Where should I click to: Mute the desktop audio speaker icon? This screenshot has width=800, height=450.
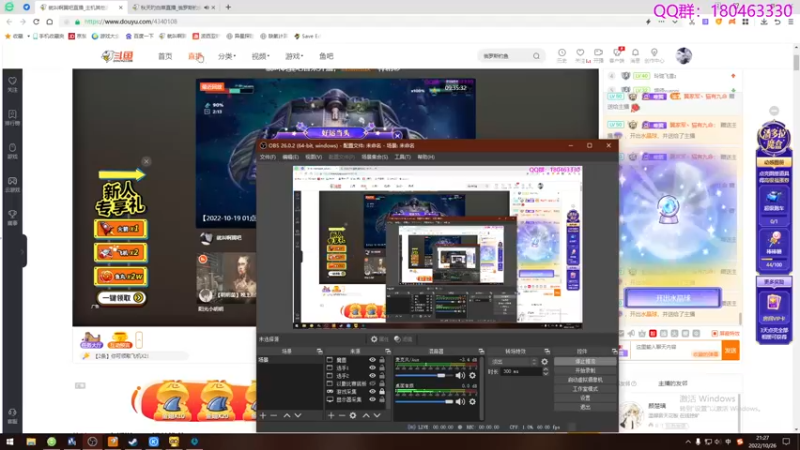pos(460,402)
